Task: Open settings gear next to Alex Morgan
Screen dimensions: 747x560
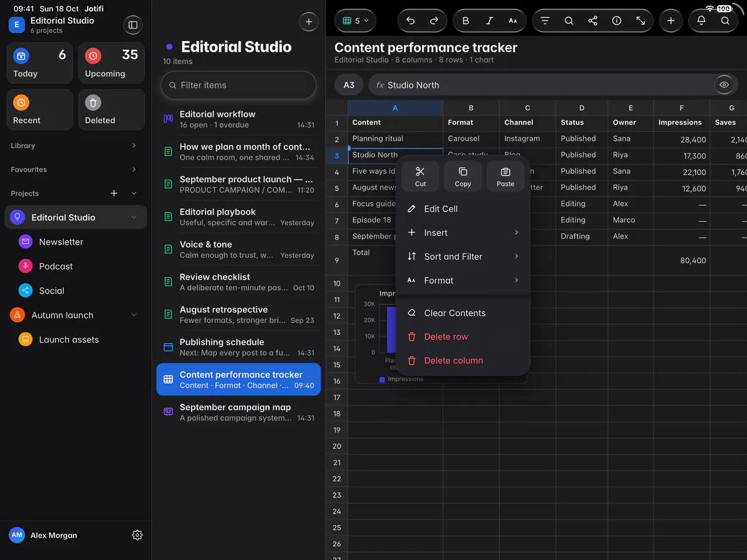Action: (x=138, y=535)
